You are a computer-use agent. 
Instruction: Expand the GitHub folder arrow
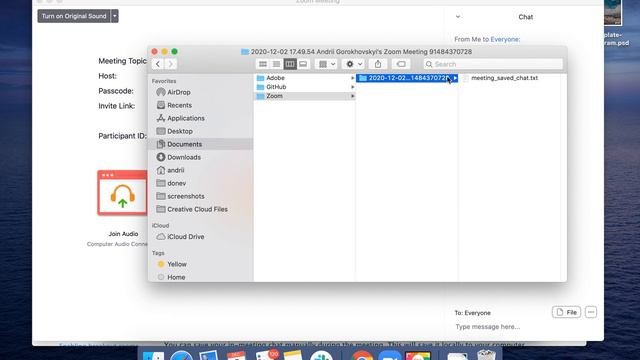pos(353,87)
